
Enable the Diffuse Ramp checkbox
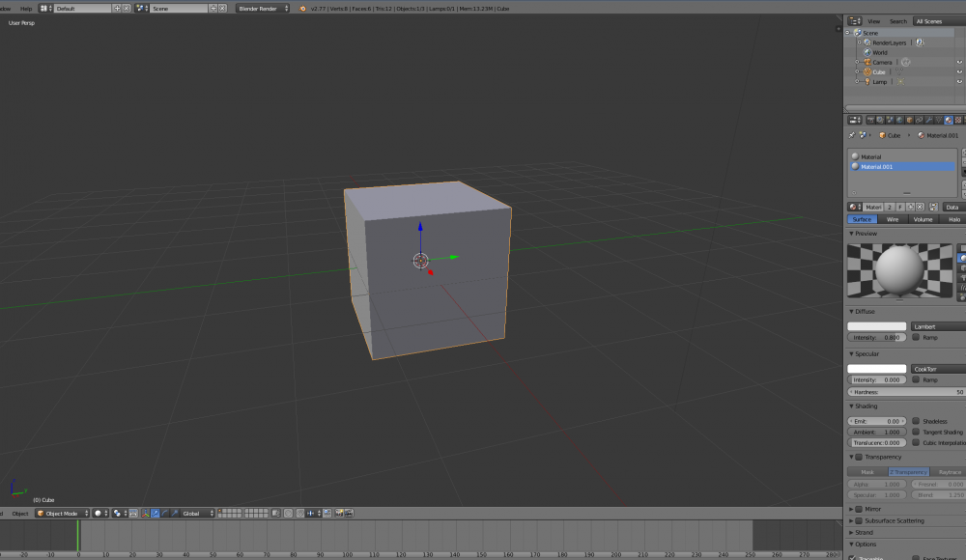coord(916,337)
